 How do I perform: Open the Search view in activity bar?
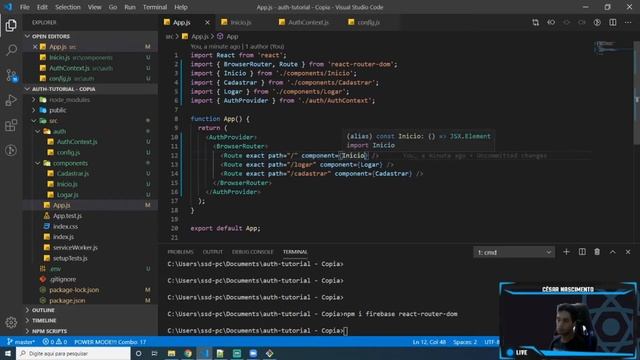[11, 50]
